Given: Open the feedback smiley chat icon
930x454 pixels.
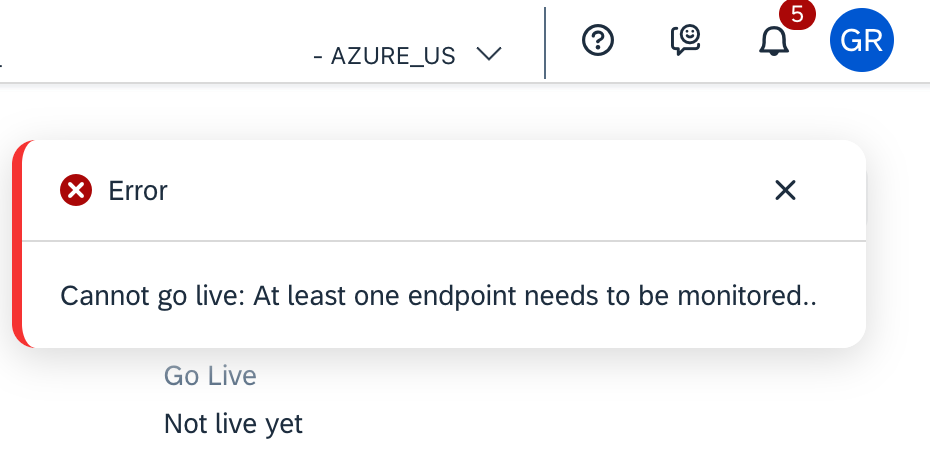Looking at the screenshot, I should pyautogui.click(x=686, y=40).
